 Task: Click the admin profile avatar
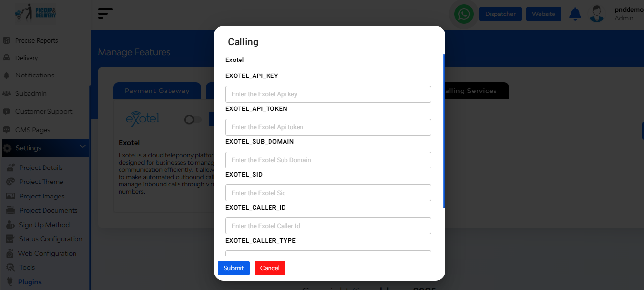597,14
